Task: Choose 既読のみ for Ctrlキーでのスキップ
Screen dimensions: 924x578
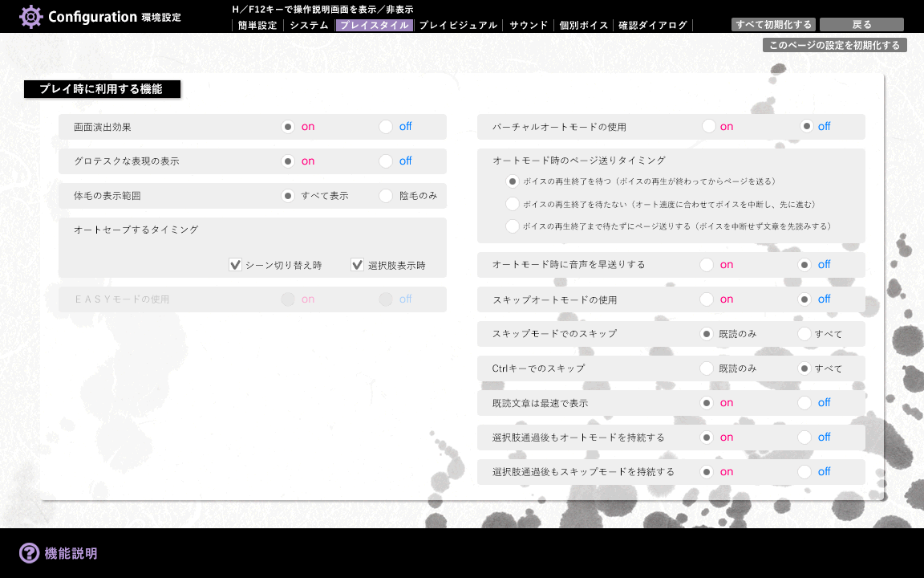Action: 707,368
